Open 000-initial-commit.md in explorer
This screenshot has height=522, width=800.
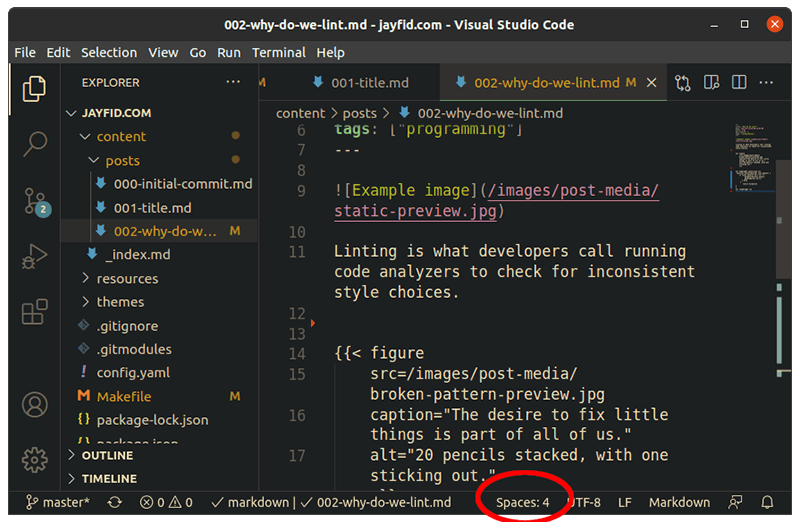point(159,184)
